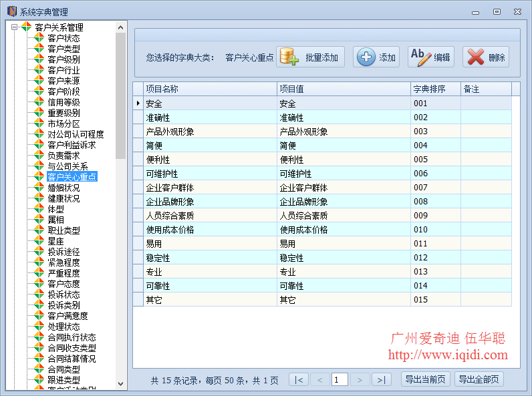Screen dimensions: 532x396
Task: Click the icon beside 客户状态
Action: (39, 37)
